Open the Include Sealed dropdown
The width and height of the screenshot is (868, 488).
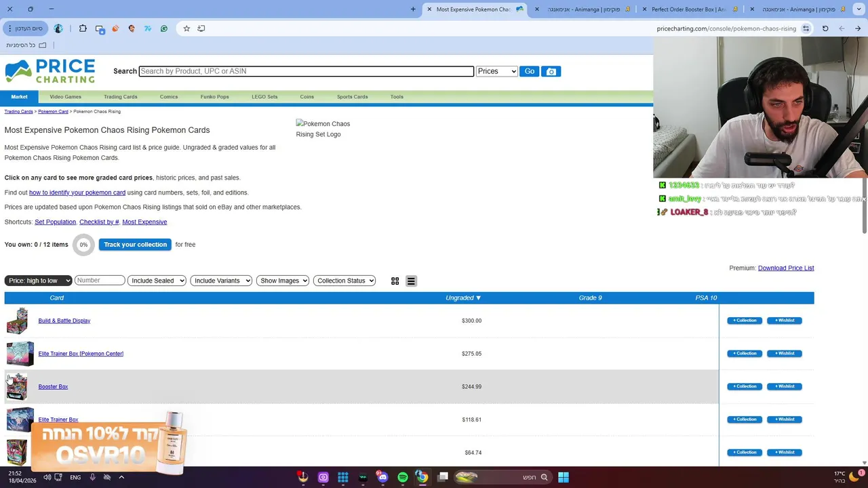click(157, 281)
